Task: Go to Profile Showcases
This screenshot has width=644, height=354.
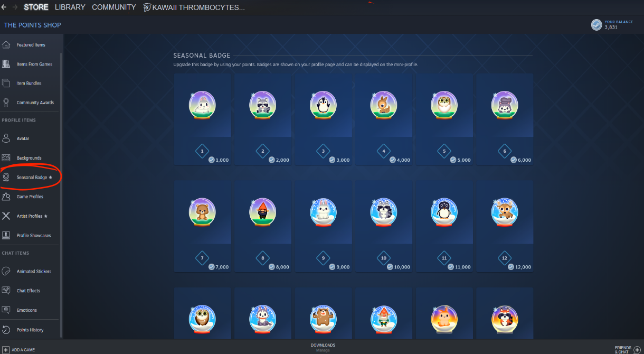Action: click(x=34, y=235)
